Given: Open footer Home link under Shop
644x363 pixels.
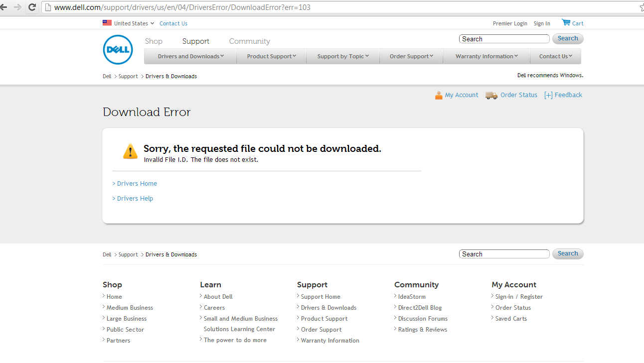Looking at the screenshot, I should tap(114, 297).
